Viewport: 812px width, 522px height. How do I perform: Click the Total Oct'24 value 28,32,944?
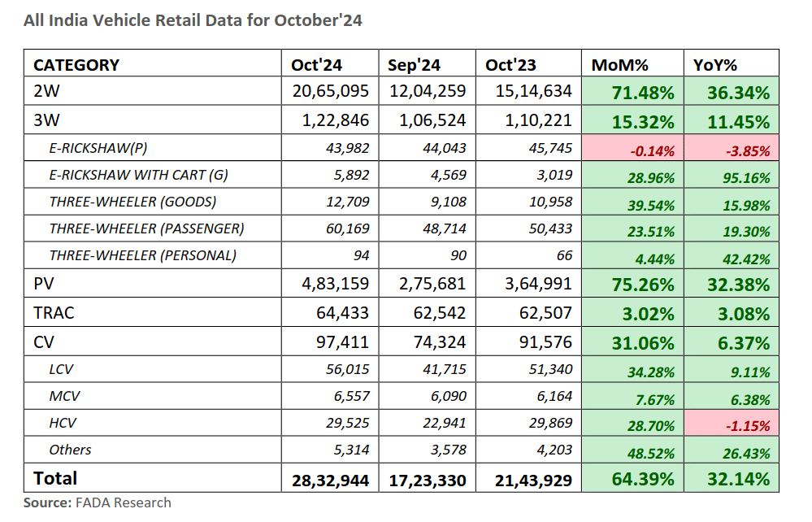[x=330, y=480]
